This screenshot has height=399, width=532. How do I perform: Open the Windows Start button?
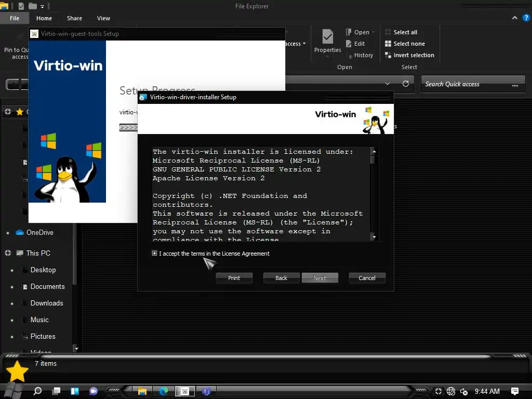pos(12,391)
